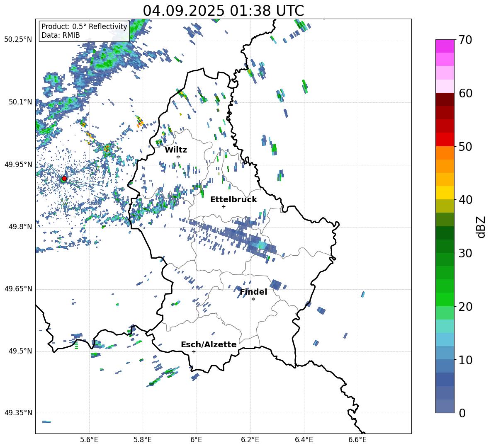491x448 pixels.
Task: Click the longitude label 6.6°E
Action: [357, 440]
